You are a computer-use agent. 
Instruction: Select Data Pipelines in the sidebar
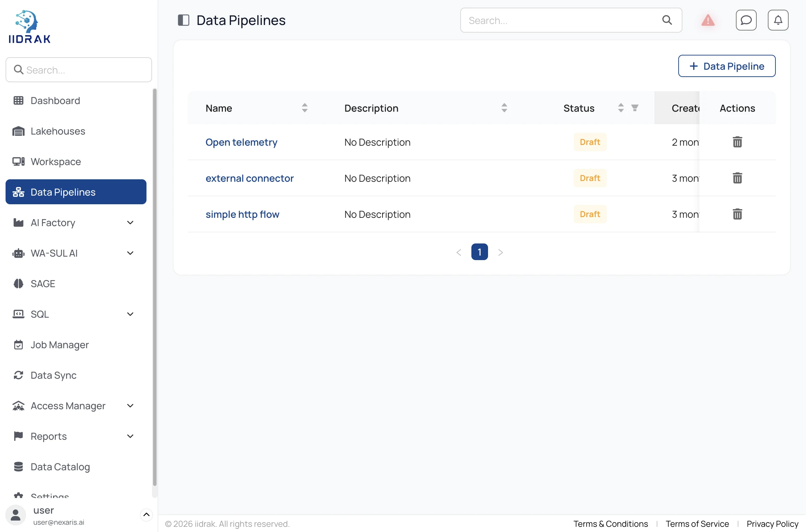(76, 192)
